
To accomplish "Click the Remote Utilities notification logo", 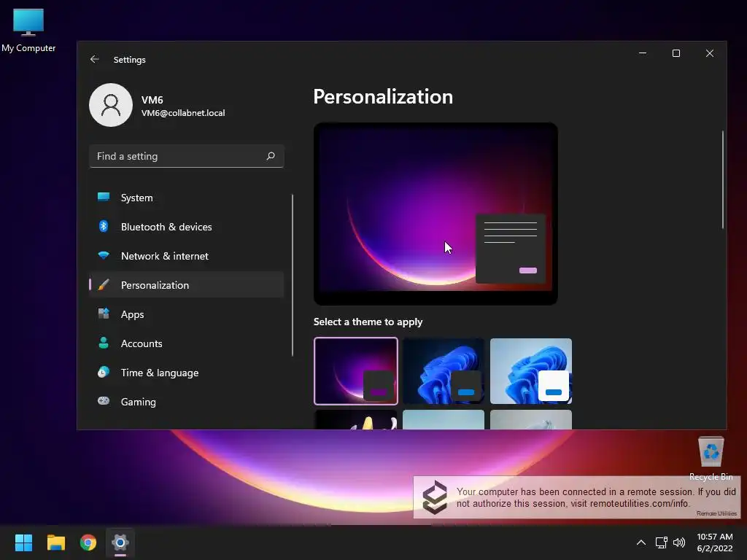I will click(x=435, y=497).
